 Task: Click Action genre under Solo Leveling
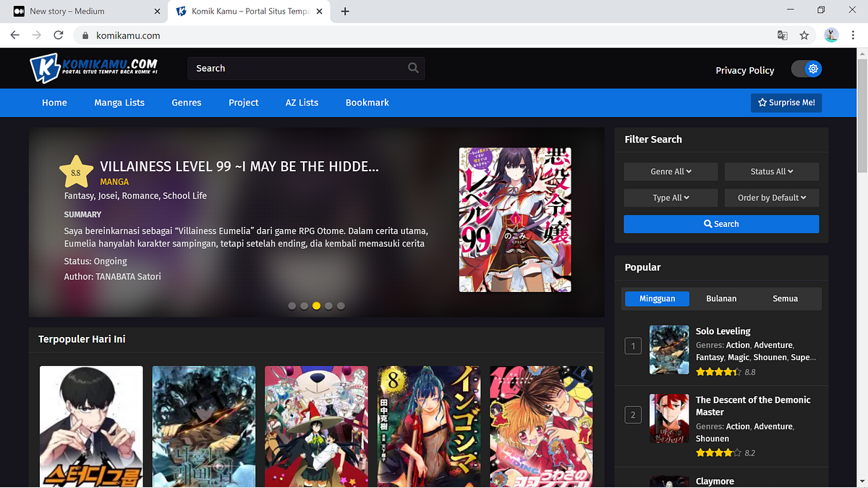[738, 345]
